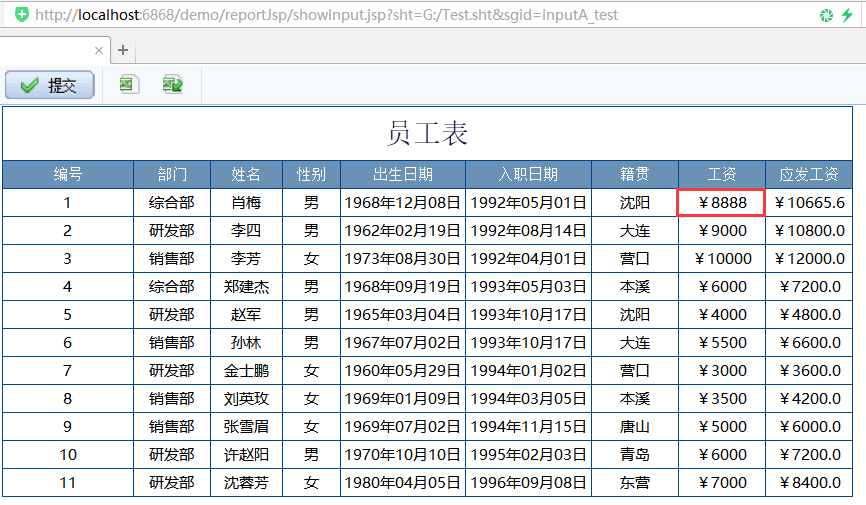
Task: Click the department cell in row 1
Action: click(x=172, y=203)
